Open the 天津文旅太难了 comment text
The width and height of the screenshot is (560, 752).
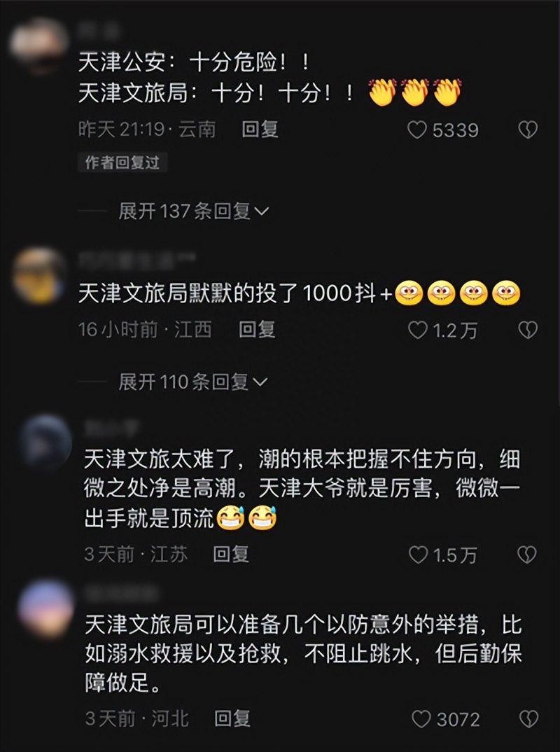tap(302, 489)
